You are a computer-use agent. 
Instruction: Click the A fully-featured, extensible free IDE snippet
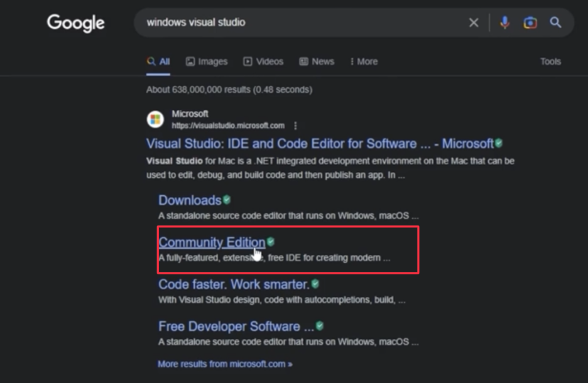pyautogui.click(x=274, y=258)
